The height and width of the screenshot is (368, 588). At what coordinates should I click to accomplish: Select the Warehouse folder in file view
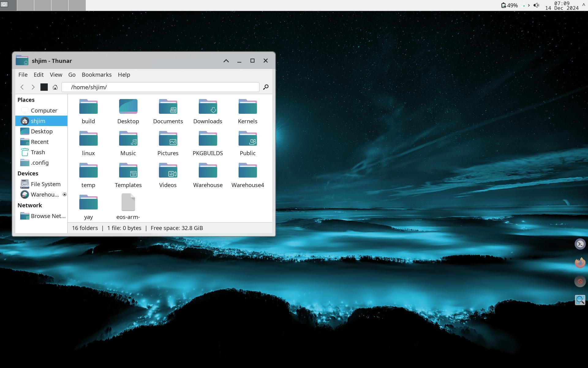(x=208, y=175)
